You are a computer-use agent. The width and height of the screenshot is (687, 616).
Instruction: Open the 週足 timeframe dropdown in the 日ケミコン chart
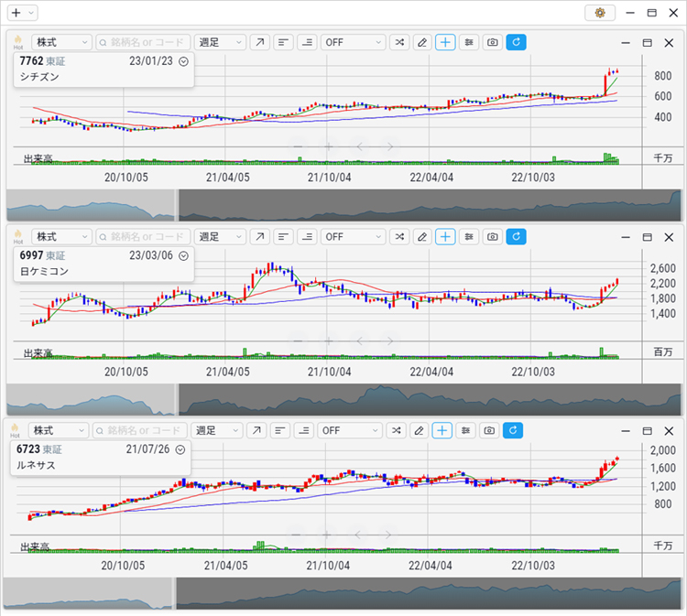click(x=221, y=236)
